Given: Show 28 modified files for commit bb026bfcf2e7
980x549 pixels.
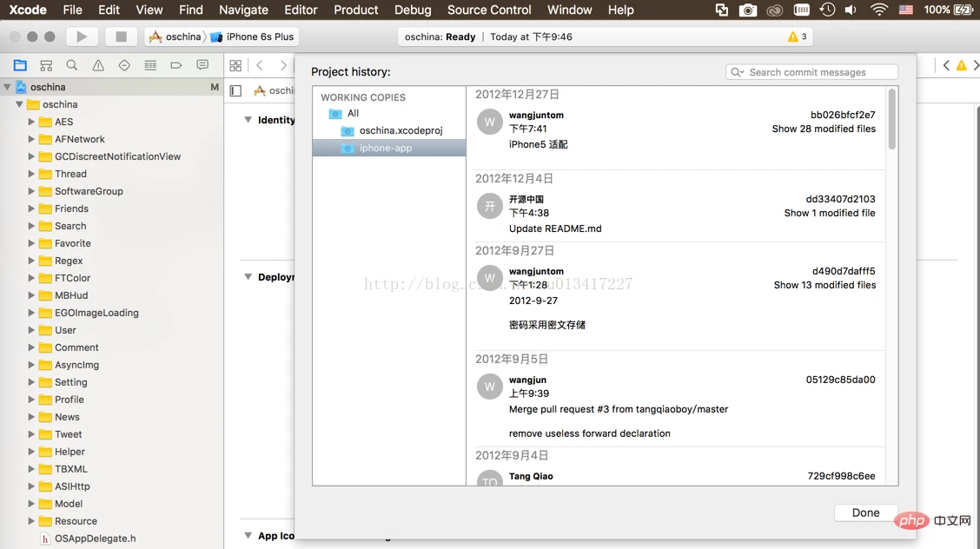Looking at the screenshot, I should click(823, 129).
